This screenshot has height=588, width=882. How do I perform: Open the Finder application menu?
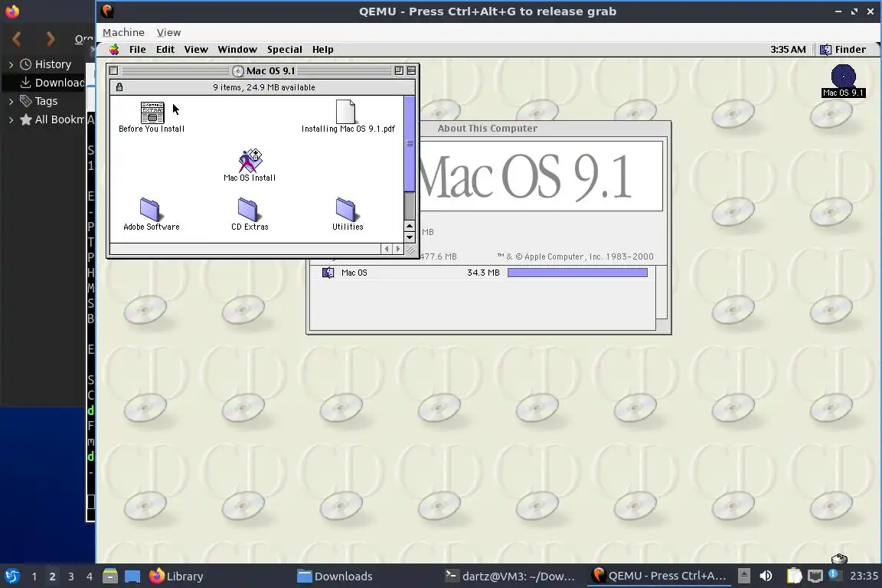843,50
